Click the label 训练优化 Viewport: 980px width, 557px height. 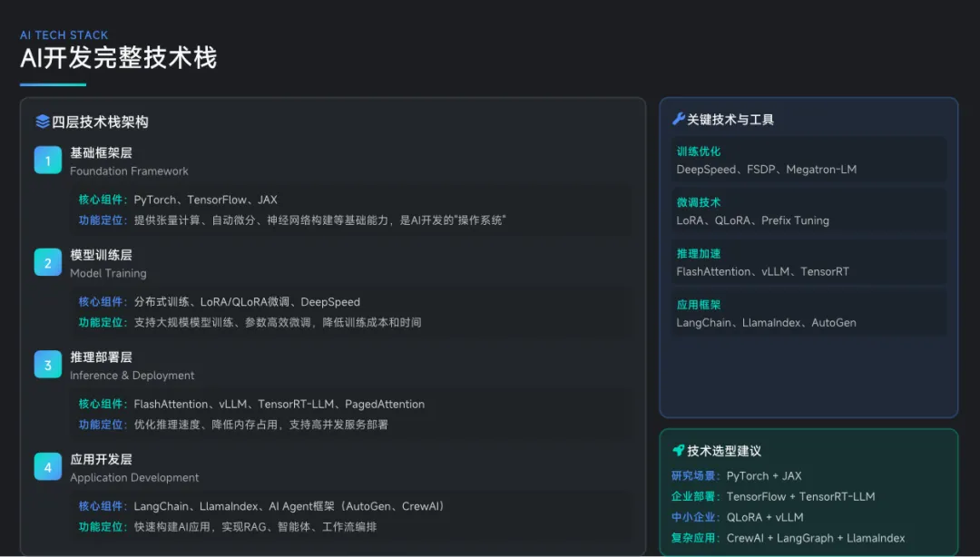pos(698,151)
